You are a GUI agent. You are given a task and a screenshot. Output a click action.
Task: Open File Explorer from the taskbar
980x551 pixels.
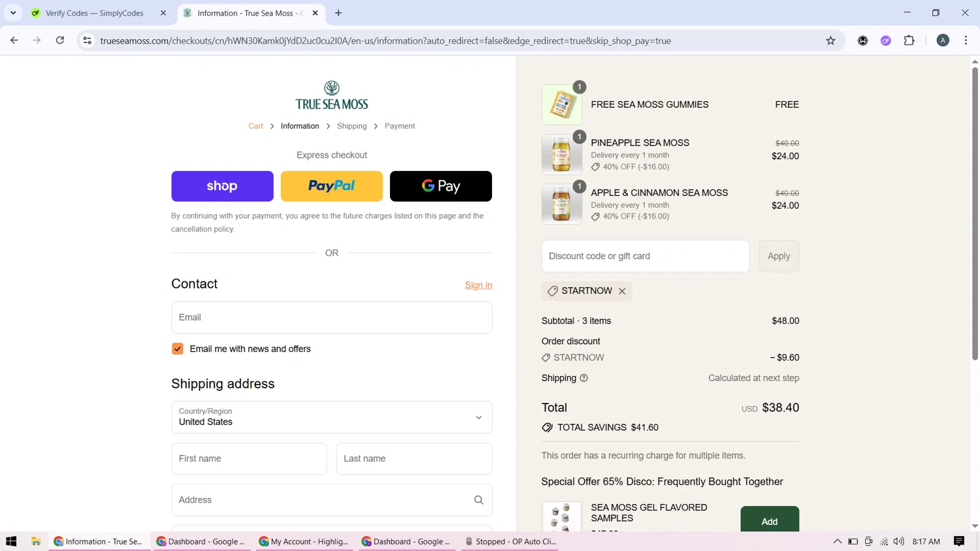36,541
